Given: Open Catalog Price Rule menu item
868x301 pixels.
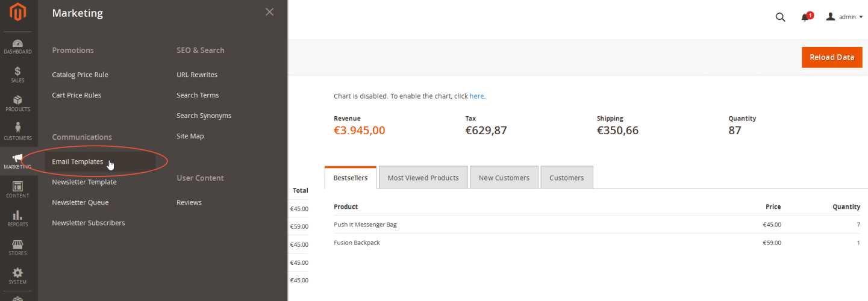Looking at the screenshot, I should 80,75.
